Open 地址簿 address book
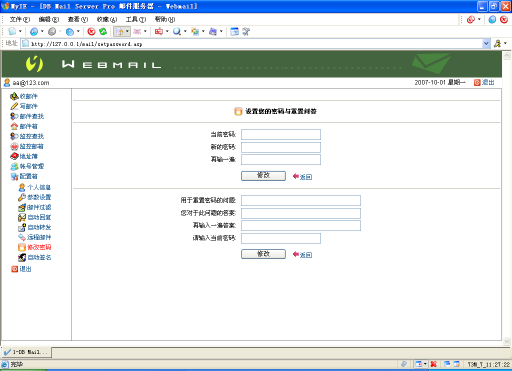The image size is (512, 371). (24, 156)
